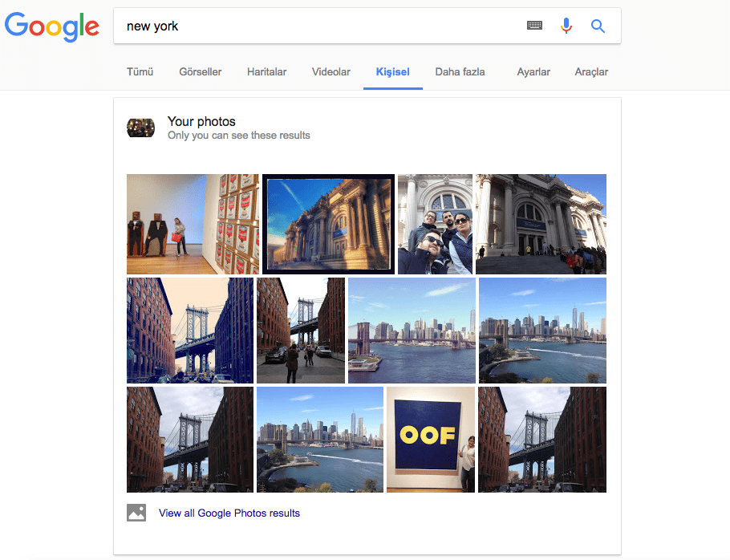Start voice search with microphone icon
Viewport: 730px width, 560px height.
[x=566, y=26]
